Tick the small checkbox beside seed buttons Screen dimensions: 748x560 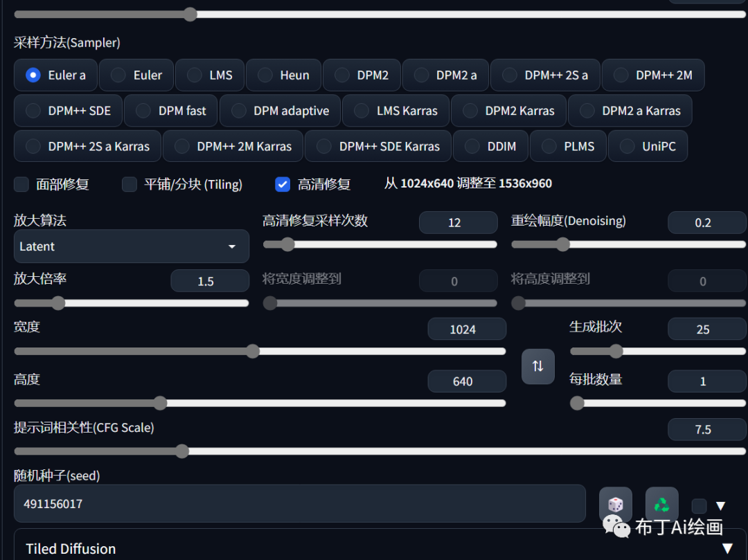click(x=699, y=506)
